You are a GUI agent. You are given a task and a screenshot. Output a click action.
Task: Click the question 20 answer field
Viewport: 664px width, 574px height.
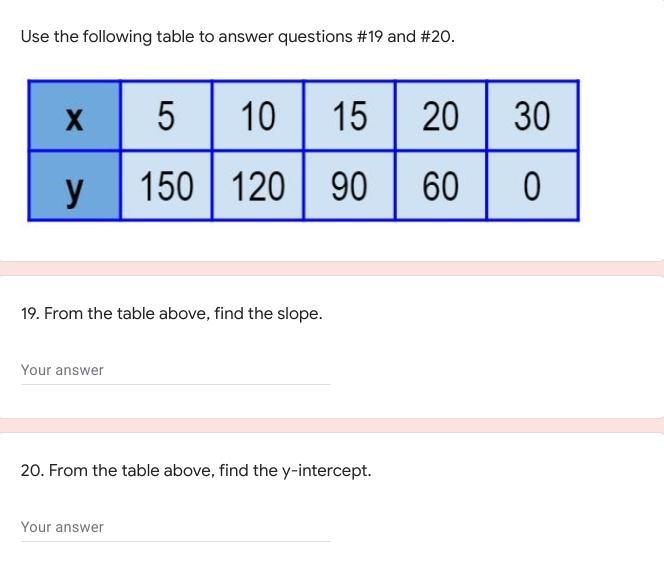tap(175, 528)
